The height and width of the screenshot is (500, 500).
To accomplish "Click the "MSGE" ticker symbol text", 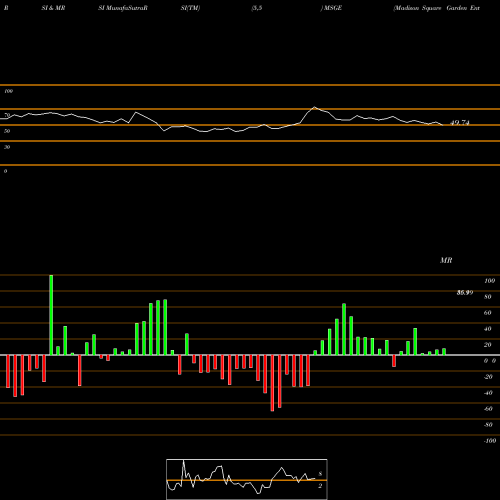I will 332,8.
